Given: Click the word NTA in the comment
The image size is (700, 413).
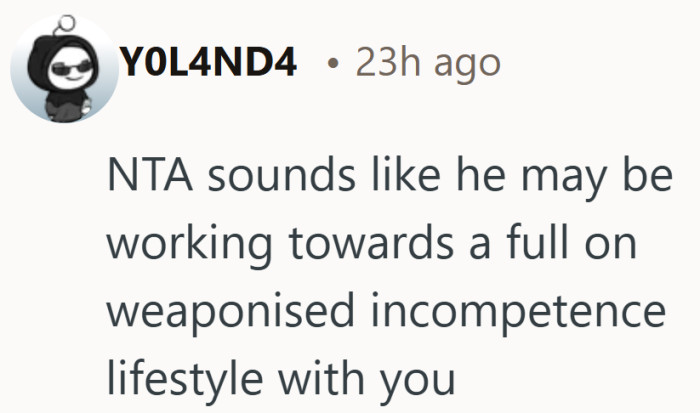Looking at the screenshot, I should (x=150, y=175).
